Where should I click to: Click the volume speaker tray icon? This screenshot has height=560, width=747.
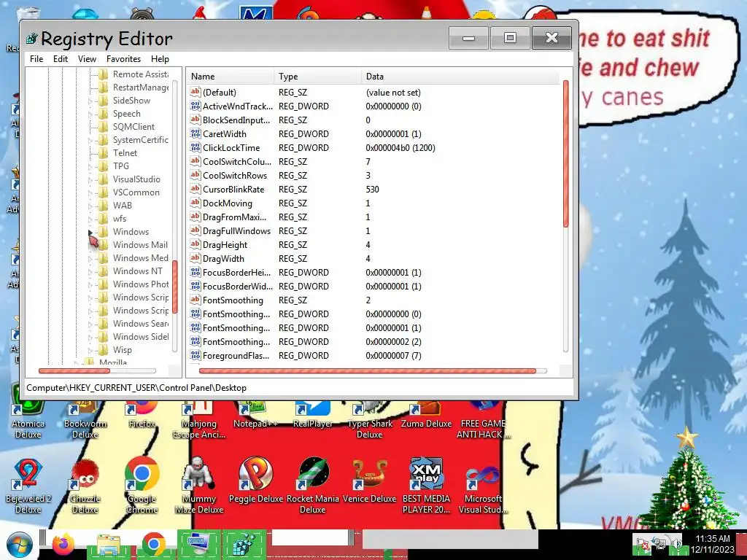(676, 544)
